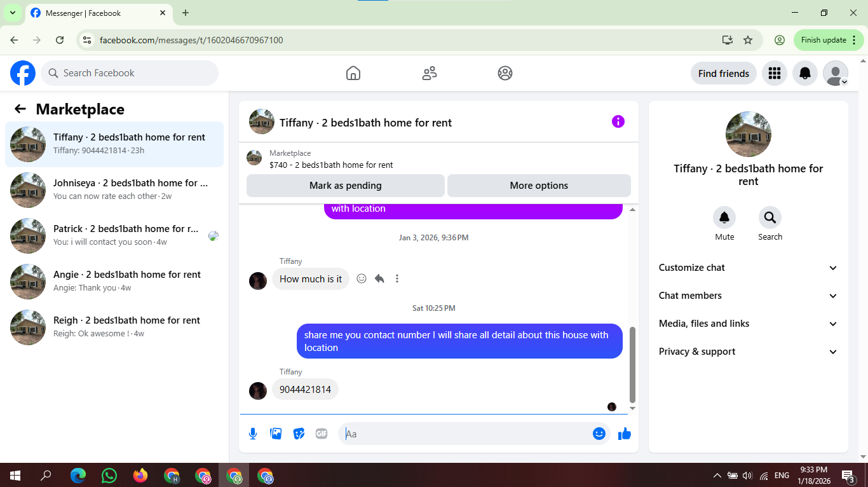Open the emoji picker in message box

pyautogui.click(x=599, y=434)
